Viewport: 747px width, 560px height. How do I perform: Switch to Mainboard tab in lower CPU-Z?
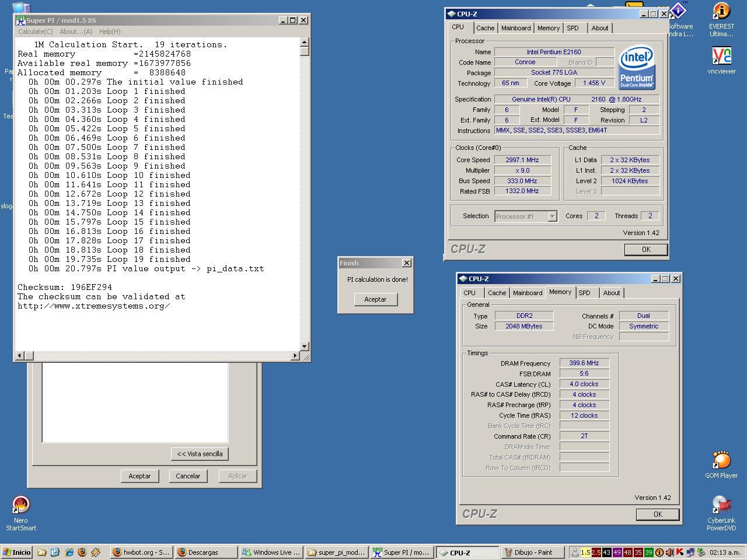[528, 293]
